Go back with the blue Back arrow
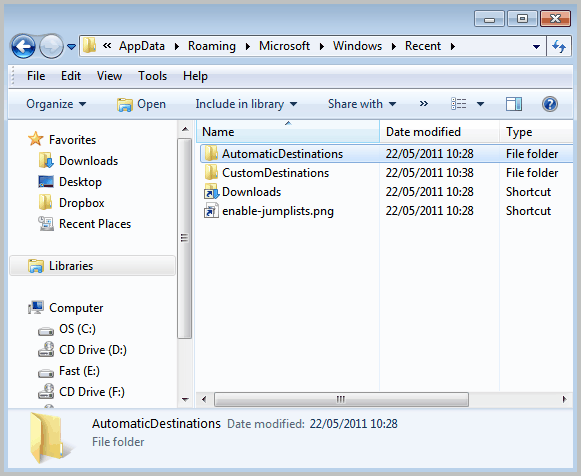Image resolution: width=581 pixels, height=476 pixels. [x=23, y=47]
